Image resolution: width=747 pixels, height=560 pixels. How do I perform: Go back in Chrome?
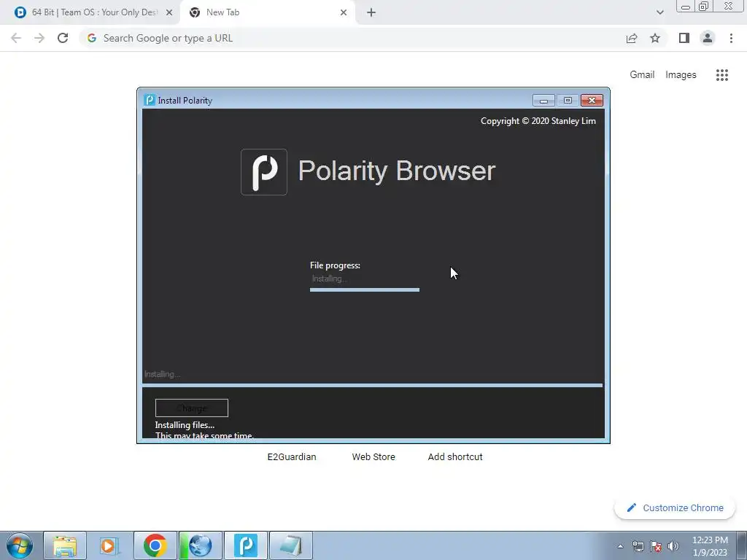[x=16, y=38]
